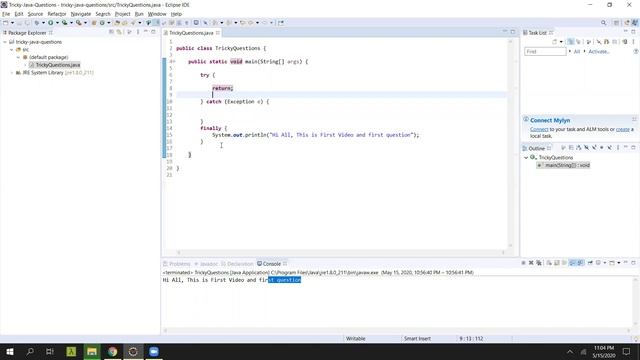Open the Debug icon dropdown arrow
This screenshot has width=640, height=360.
pyautogui.click(x=43, y=23)
